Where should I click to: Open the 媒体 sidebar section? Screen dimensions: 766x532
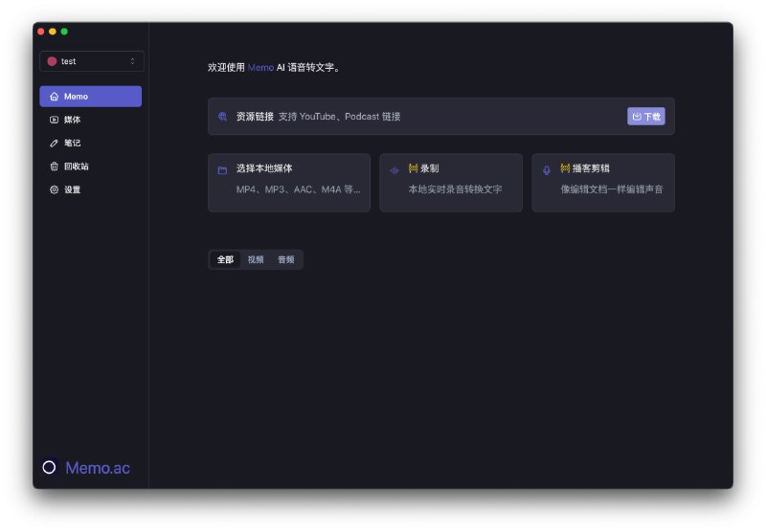click(x=91, y=120)
